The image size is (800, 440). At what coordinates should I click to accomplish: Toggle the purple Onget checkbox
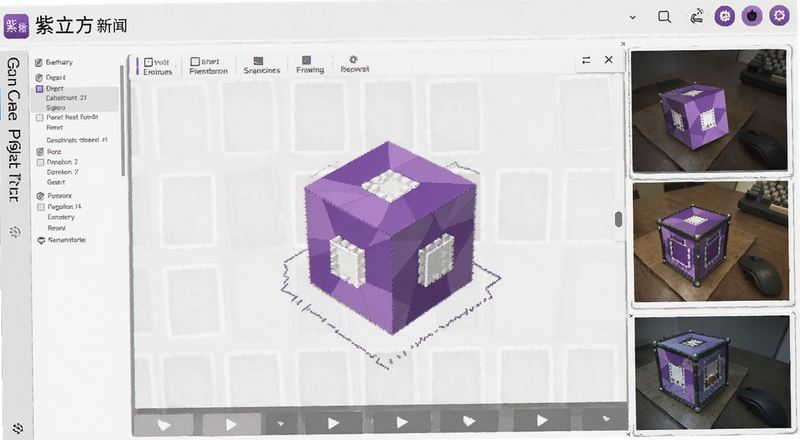tap(39, 89)
